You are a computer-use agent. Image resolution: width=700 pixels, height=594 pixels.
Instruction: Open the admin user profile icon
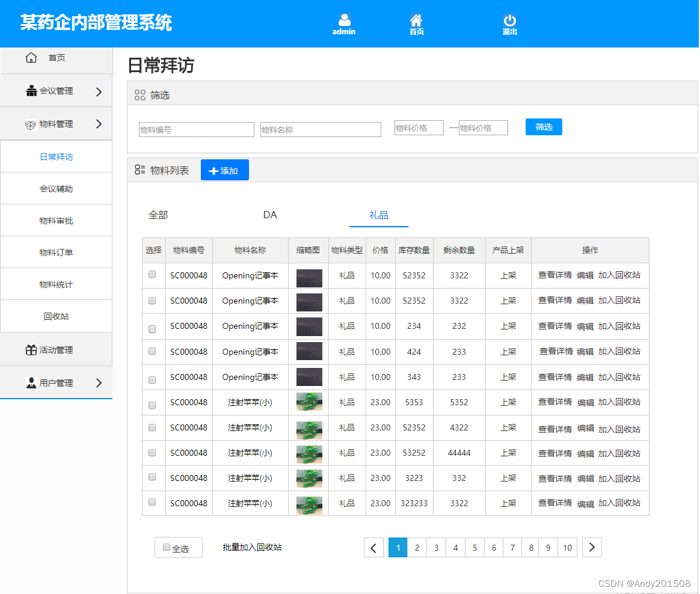(343, 18)
